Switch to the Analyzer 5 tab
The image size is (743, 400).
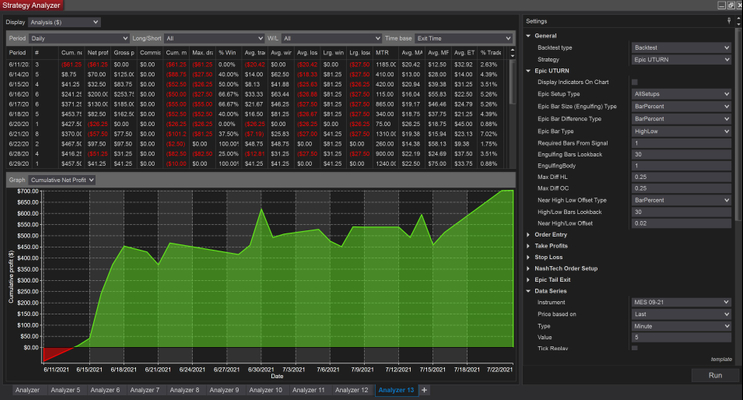65,390
